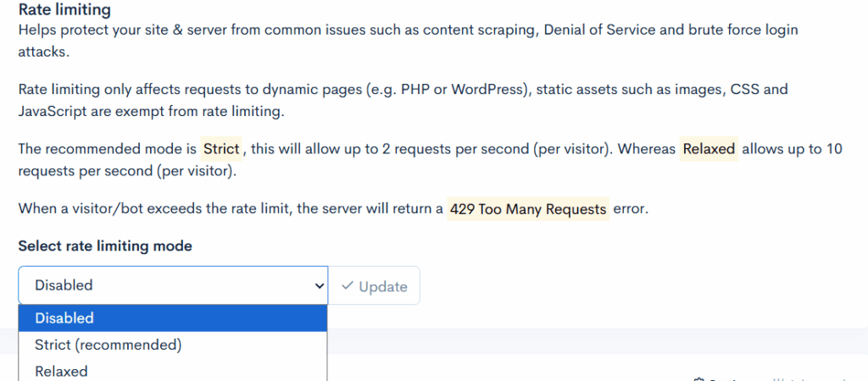Click the highlighted Relaxed tag in the text

709,149
